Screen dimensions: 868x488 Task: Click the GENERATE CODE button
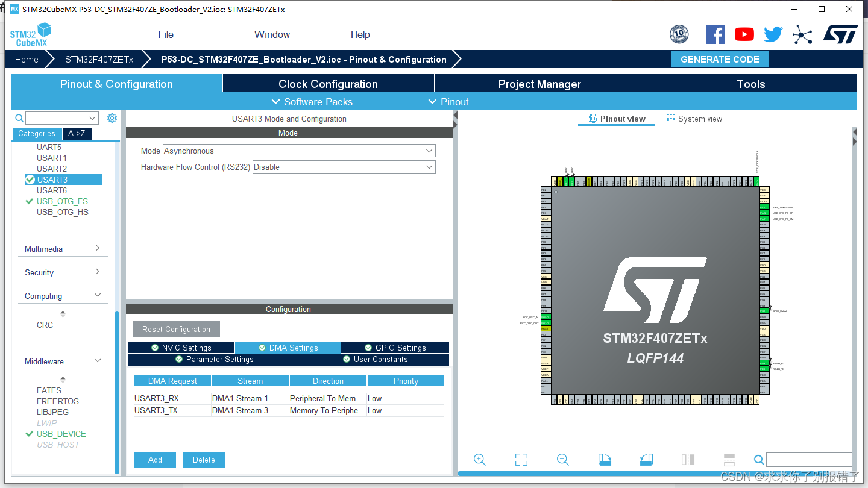(720, 59)
